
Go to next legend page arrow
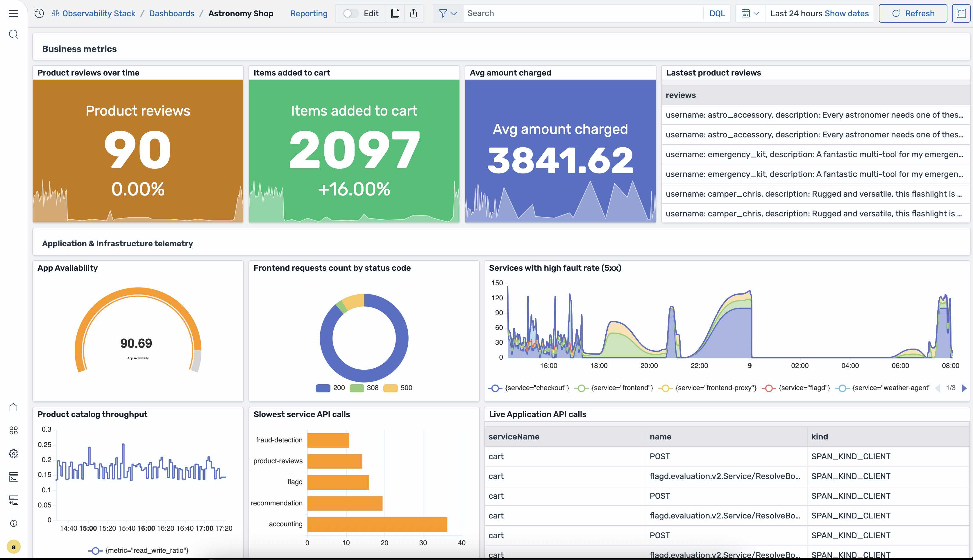[x=964, y=388]
